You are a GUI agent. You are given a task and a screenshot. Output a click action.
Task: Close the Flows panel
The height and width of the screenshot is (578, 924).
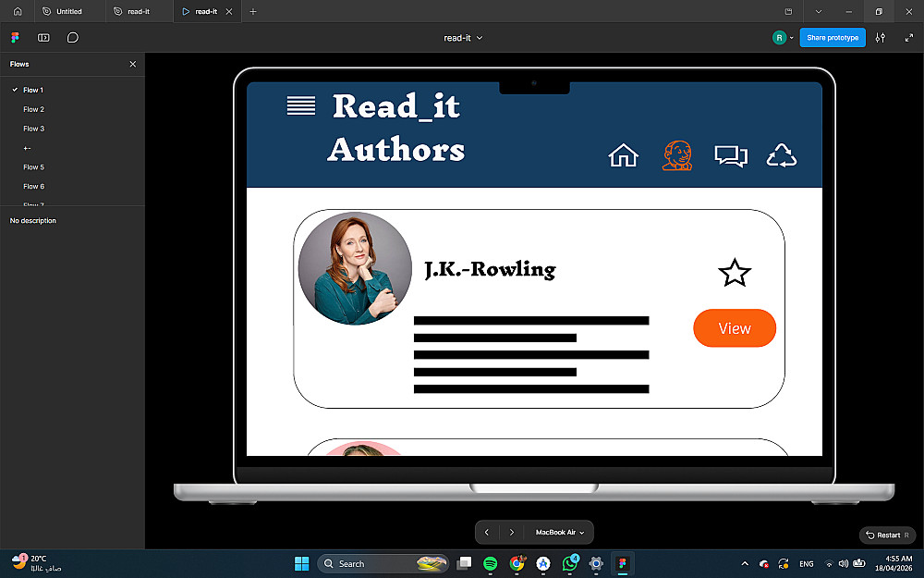click(132, 64)
